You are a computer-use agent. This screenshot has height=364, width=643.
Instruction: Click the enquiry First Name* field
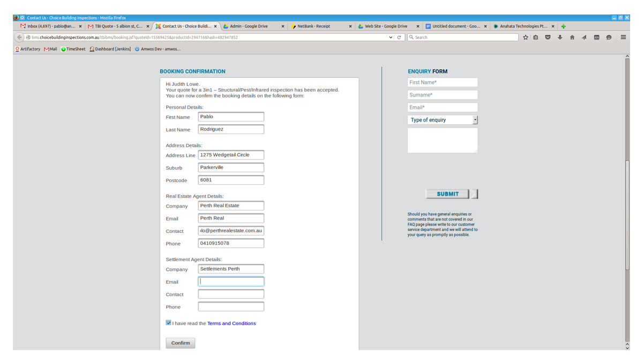click(x=443, y=82)
